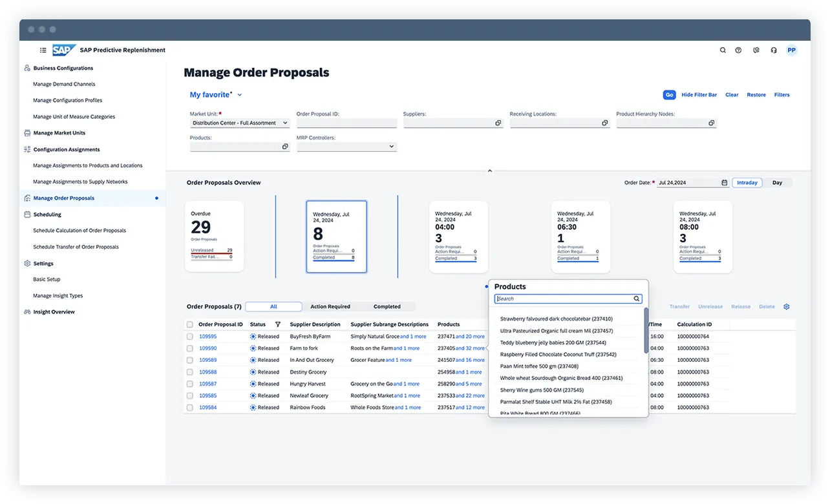Check the select-all checkbox in the table header
Viewport: 830px width, 504px height.
(189, 324)
